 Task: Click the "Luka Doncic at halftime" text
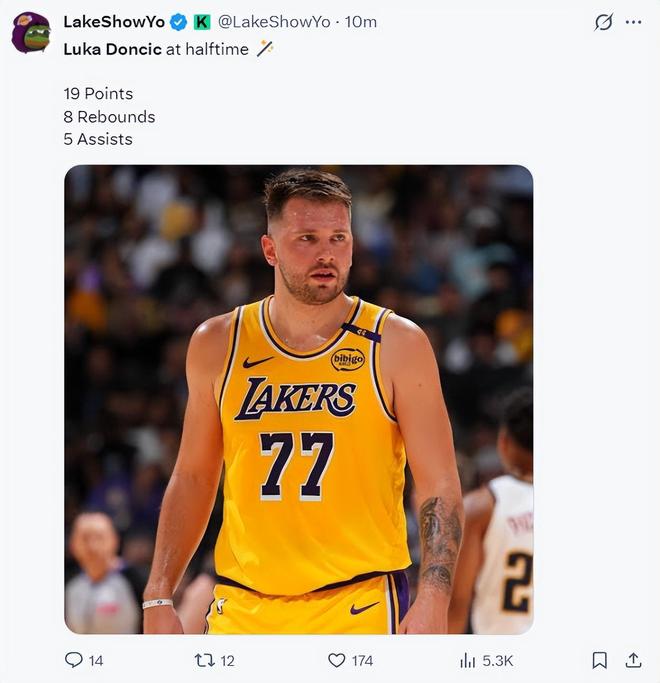click(x=156, y=49)
